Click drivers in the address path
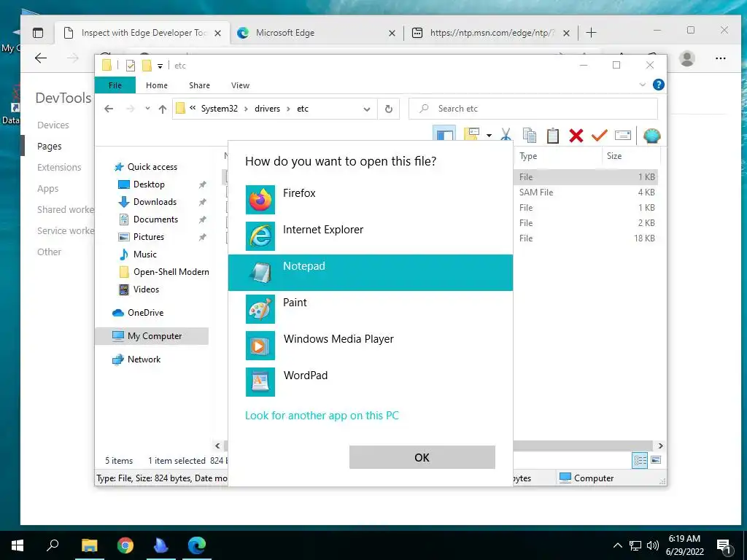The height and width of the screenshot is (560, 747). [x=267, y=109]
